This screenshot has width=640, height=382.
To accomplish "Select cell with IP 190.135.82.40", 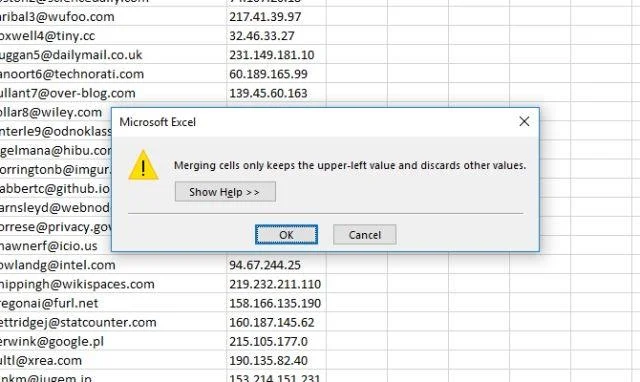I will click(x=276, y=360).
